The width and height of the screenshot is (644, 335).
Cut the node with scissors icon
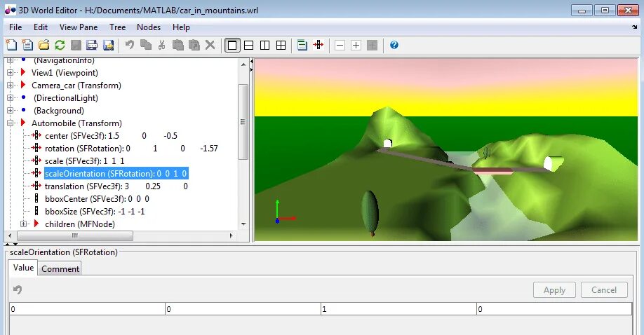coord(162,45)
